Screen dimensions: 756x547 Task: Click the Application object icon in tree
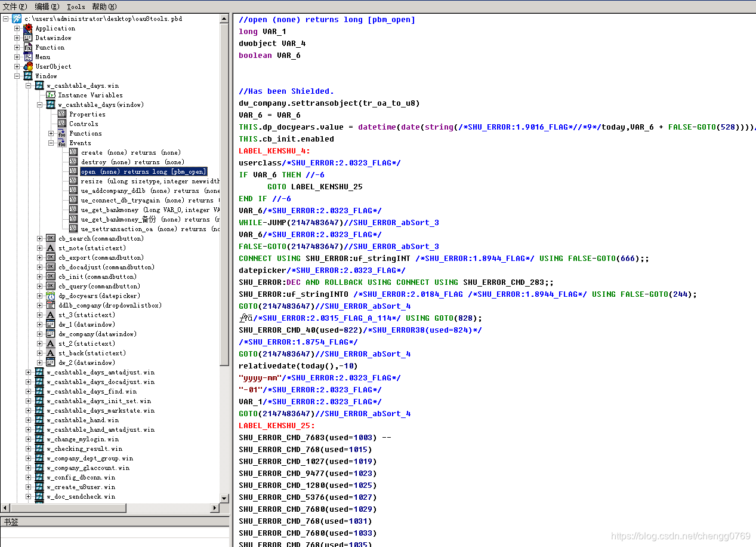pos(28,28)
